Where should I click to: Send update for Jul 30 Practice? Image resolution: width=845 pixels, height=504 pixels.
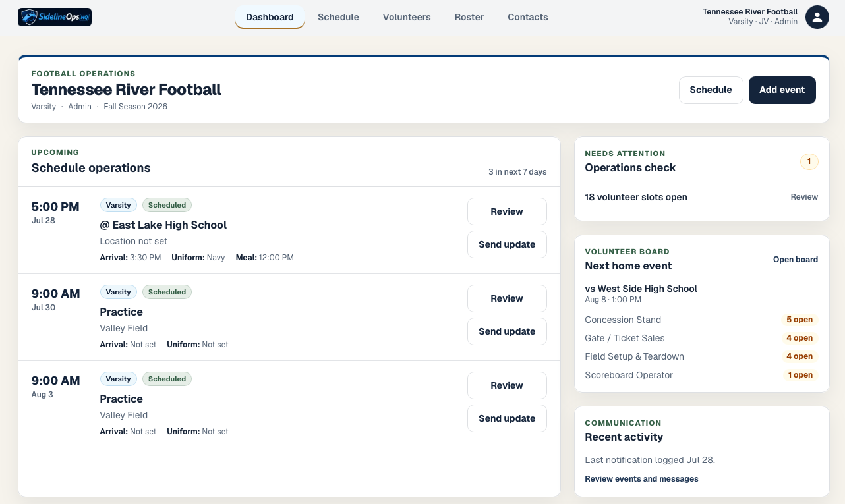click(x=507, y=331)
